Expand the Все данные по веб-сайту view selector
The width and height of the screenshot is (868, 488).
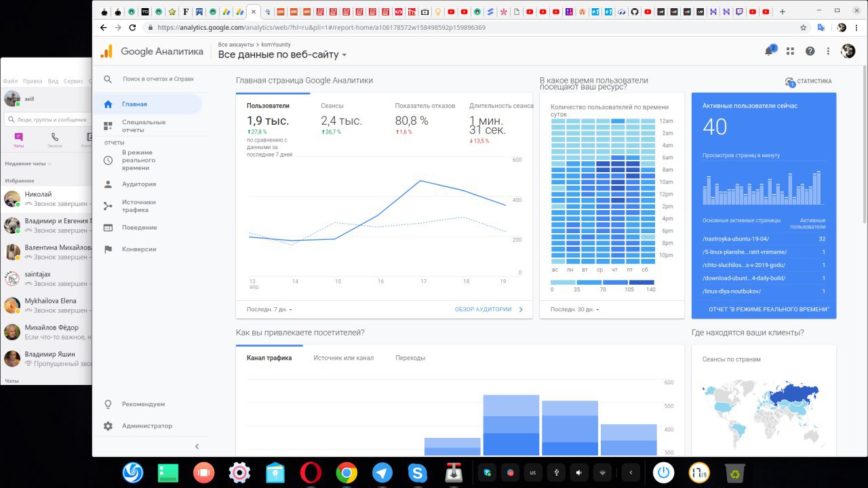(x=282, y=55)
